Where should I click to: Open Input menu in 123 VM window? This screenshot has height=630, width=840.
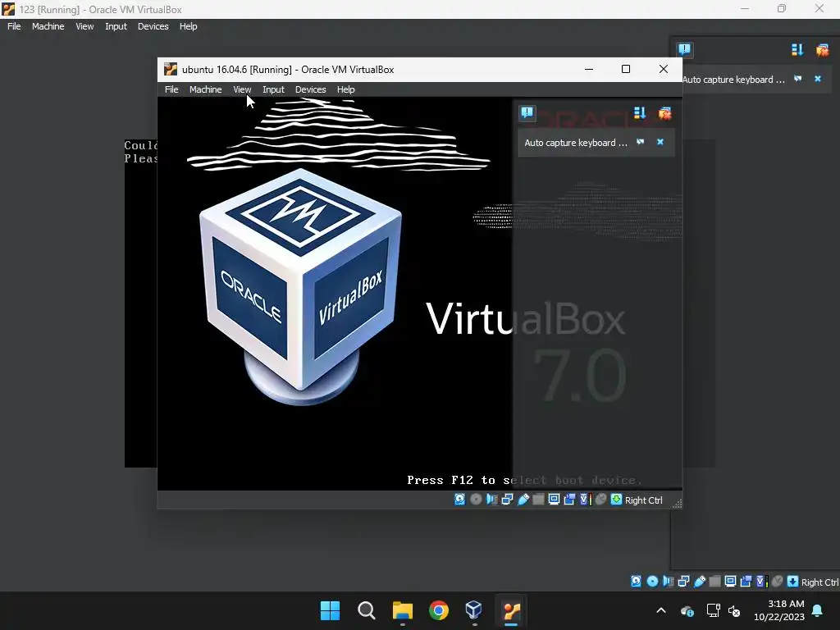point(116,26)
